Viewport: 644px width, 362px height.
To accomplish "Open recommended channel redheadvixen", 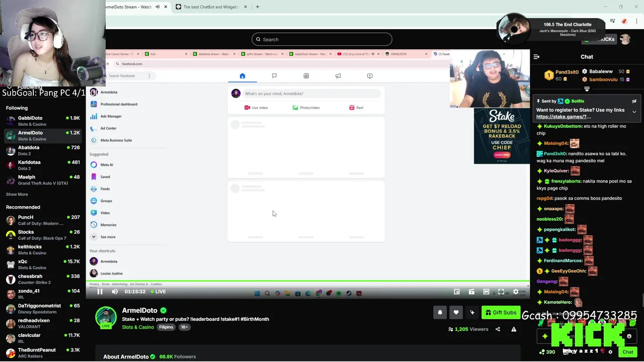I will [43, 323].
